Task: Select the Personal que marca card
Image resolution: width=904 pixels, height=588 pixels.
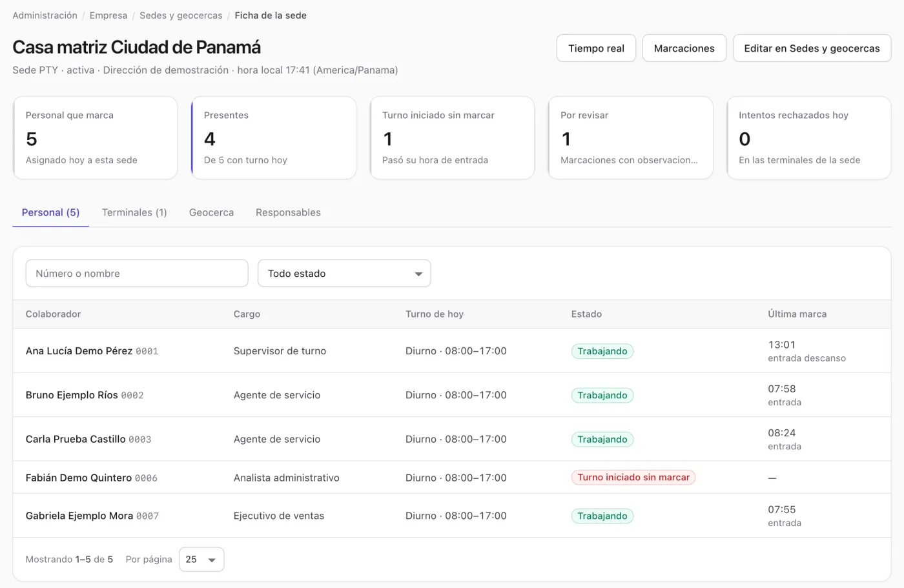Action: tap(96, 137)
